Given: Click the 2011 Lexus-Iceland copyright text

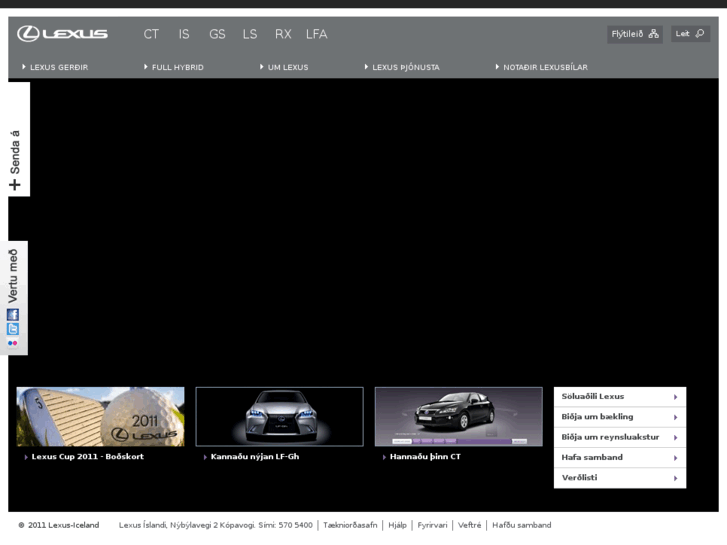Looking at the screenshot, I should click(x=59, y=525).
